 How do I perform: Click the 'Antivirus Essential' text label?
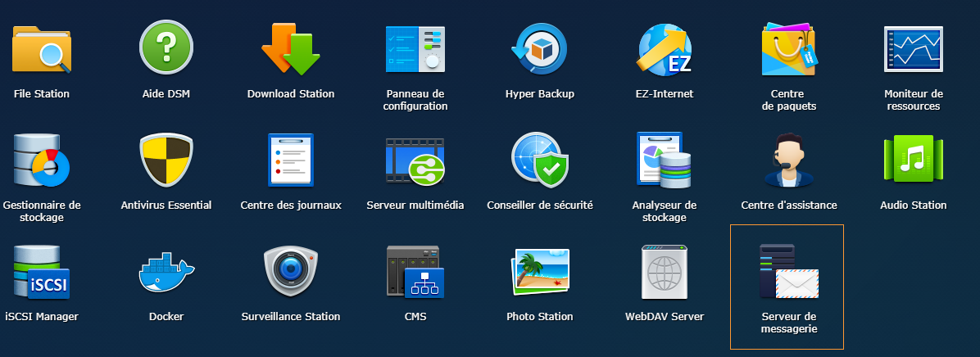[166, 206]
